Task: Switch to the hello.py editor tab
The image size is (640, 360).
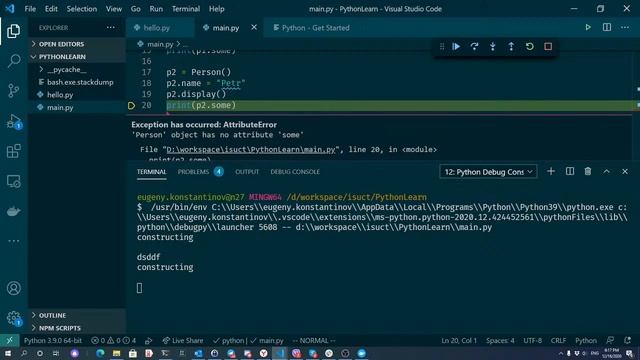Action: (160, 28)
